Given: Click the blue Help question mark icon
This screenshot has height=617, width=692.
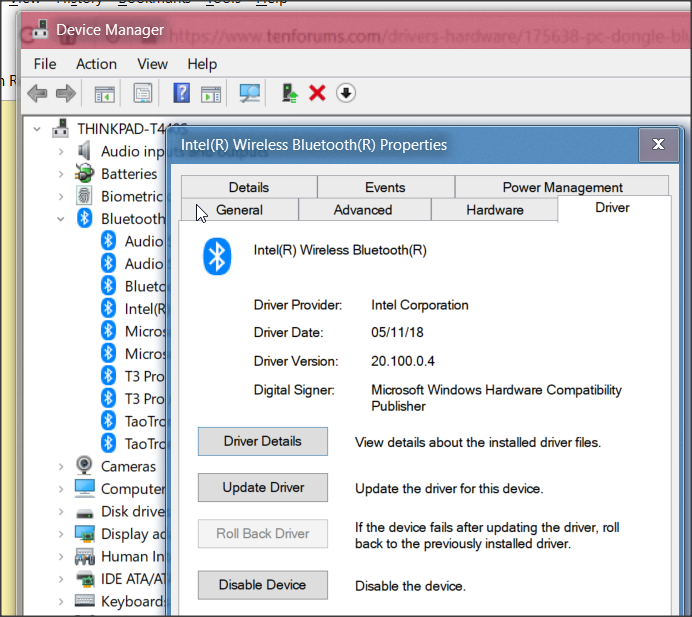Looking at the screenshot, I should (181, 93).
